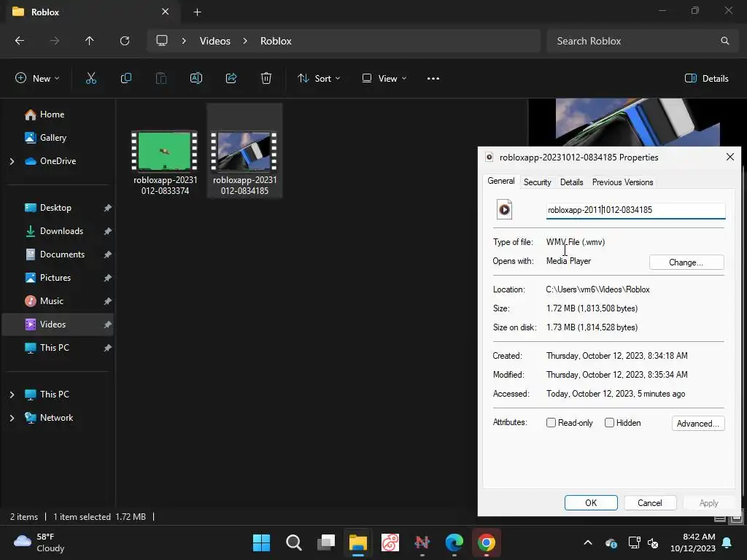
Task: Open the Sort dropdown
Action: pyautogui.click(x=319, y=79)
